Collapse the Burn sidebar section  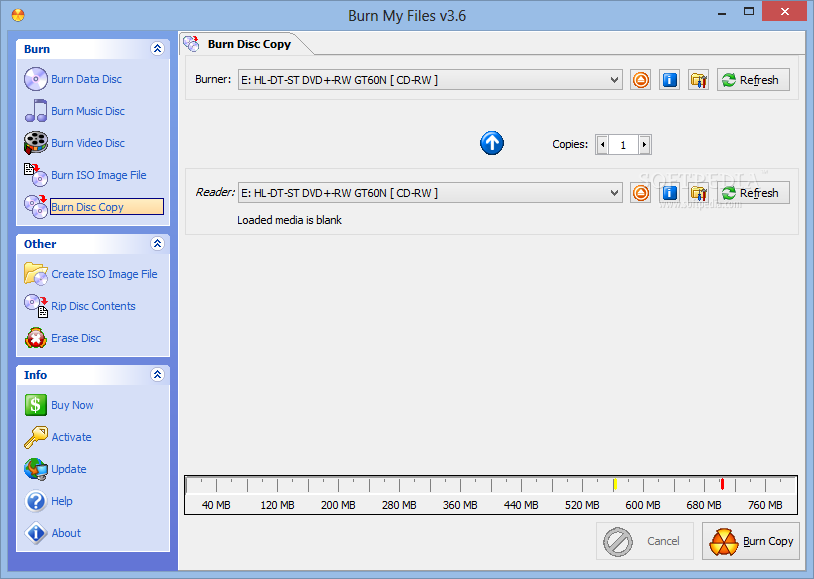click(x=157, y=49)
